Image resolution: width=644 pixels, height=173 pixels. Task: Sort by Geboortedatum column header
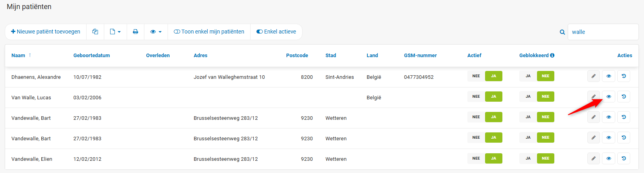(x=92, y=56)
